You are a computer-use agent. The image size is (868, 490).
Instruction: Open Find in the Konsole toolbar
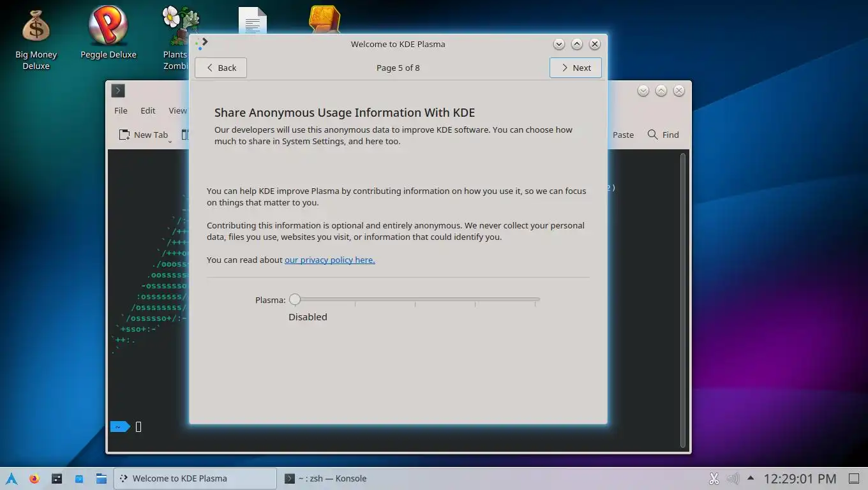(663, 135)
